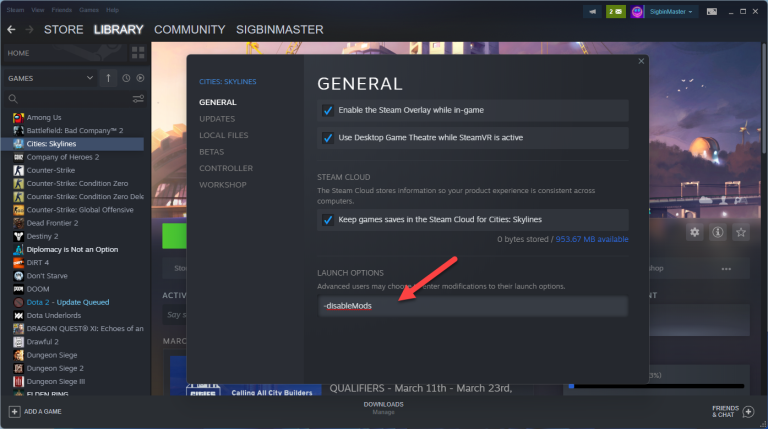
Task: Go forward with the right arrow
Action: click(29, 30)
